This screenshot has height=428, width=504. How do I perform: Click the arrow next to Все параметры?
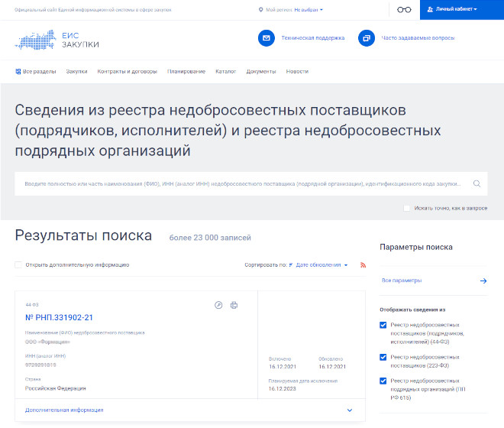click(483, 281)
